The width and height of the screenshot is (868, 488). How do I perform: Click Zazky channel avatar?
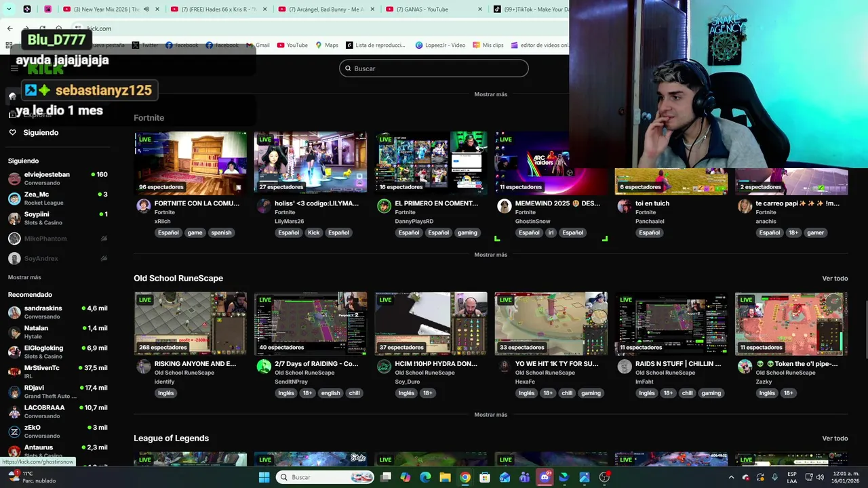point(745,367)
